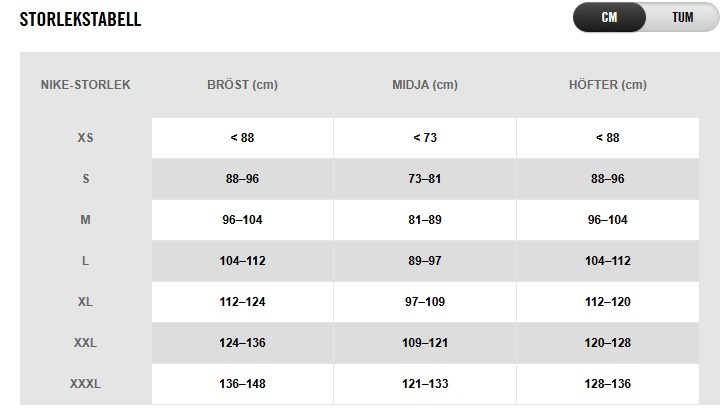Click the NIKE-STORLEK column header
Image resolution: width=728 pixels, height=411 pixels.
[85, 85]
